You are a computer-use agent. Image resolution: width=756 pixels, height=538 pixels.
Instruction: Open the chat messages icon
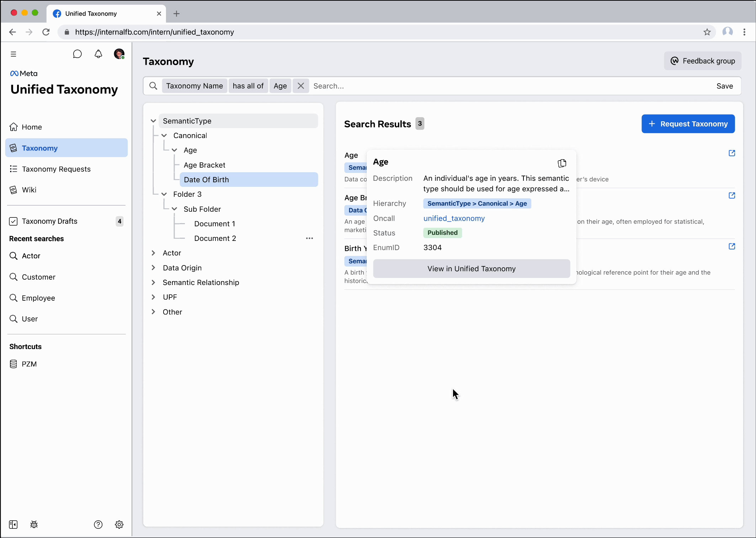point(77,54)
